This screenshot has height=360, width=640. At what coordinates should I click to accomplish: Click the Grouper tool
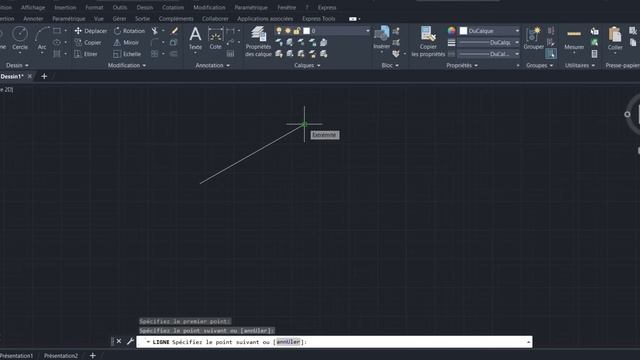pyautogui.click(x=533, y=38)
